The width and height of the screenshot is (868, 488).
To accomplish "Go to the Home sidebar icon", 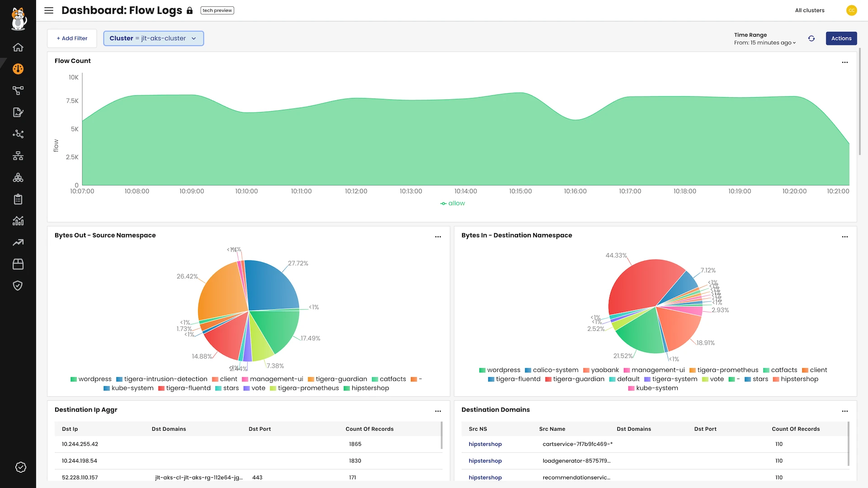I will pos(18,47).
